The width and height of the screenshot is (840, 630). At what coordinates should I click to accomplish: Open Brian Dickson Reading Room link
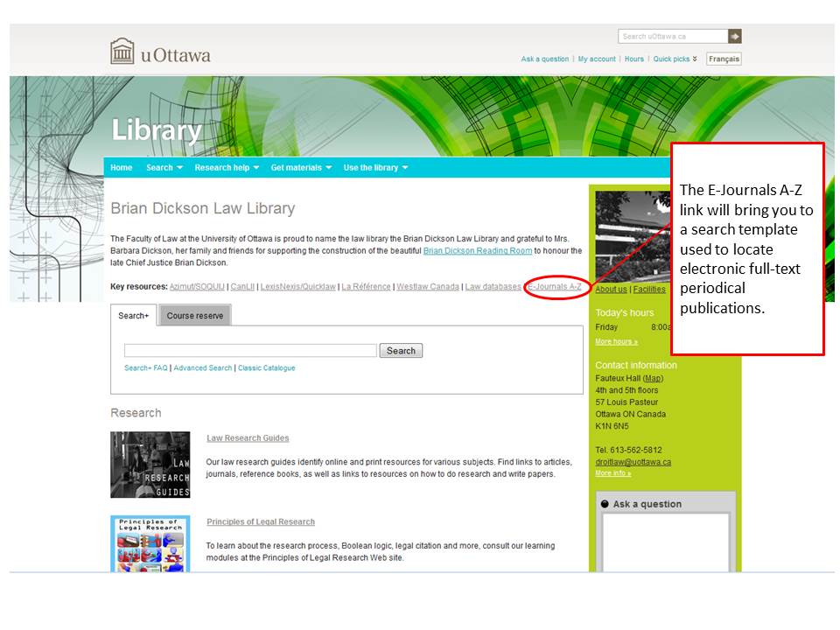pos(478,251)
